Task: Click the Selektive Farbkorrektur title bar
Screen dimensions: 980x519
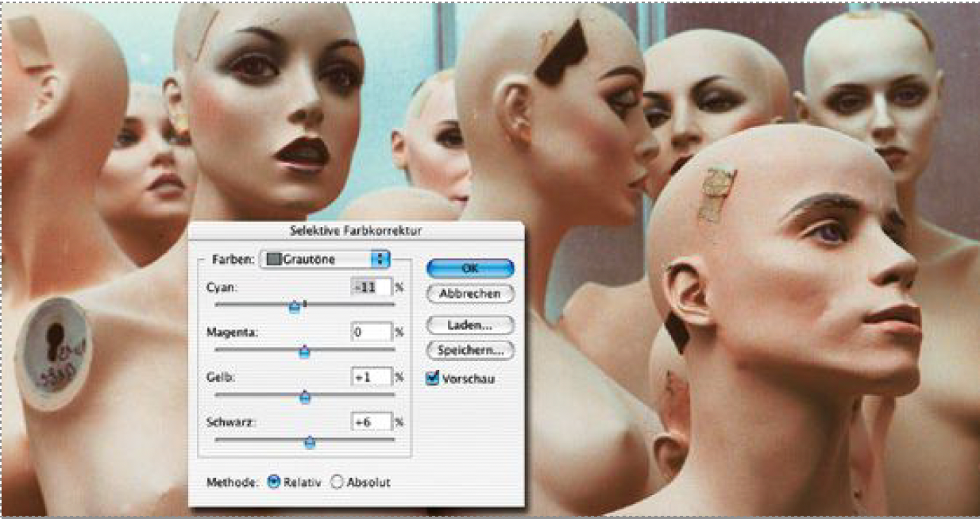Action: click(x=357, y=230)
